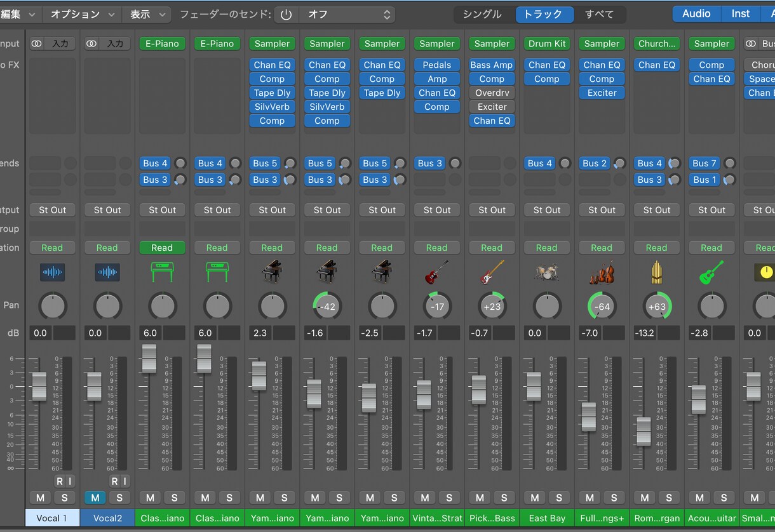Click the East Bay volume fader

coord(534,387)
